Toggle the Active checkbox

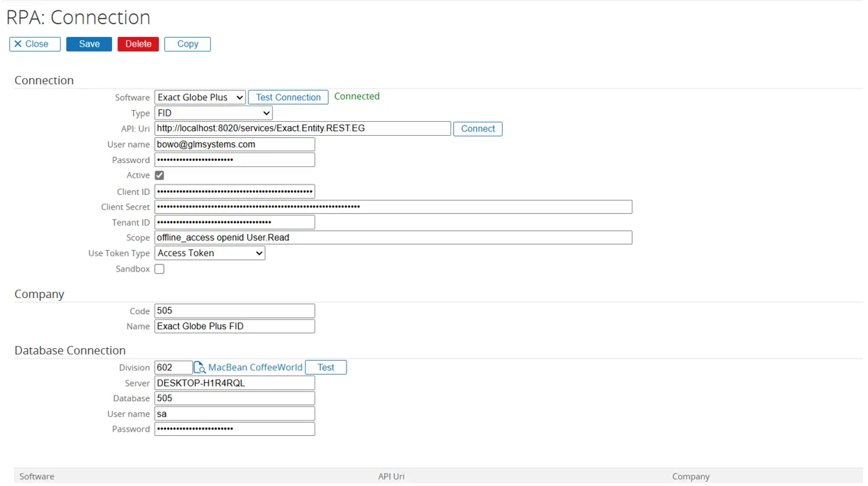coord(159,175)
